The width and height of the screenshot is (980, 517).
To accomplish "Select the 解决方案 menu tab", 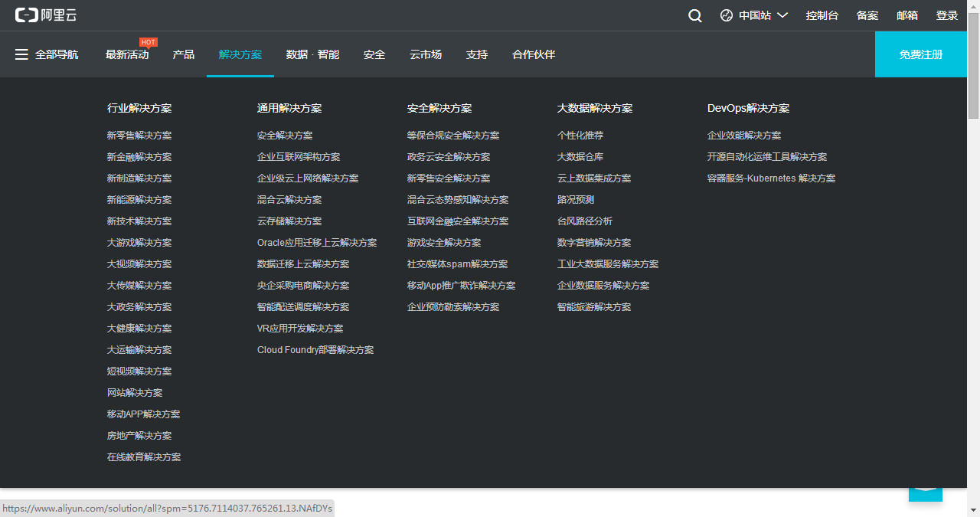I will click(x=240, y=54).
